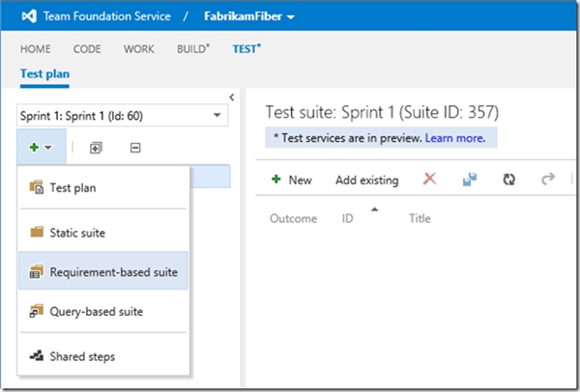Sort by the Title column header
The height and width of the screenshot is (392, 580).
[420, 219]
